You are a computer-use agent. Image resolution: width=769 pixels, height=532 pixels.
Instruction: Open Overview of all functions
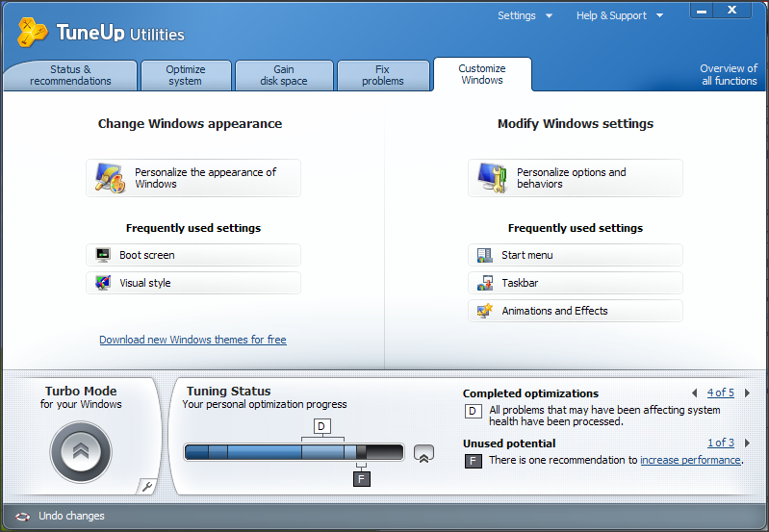[x=729, y=74]
